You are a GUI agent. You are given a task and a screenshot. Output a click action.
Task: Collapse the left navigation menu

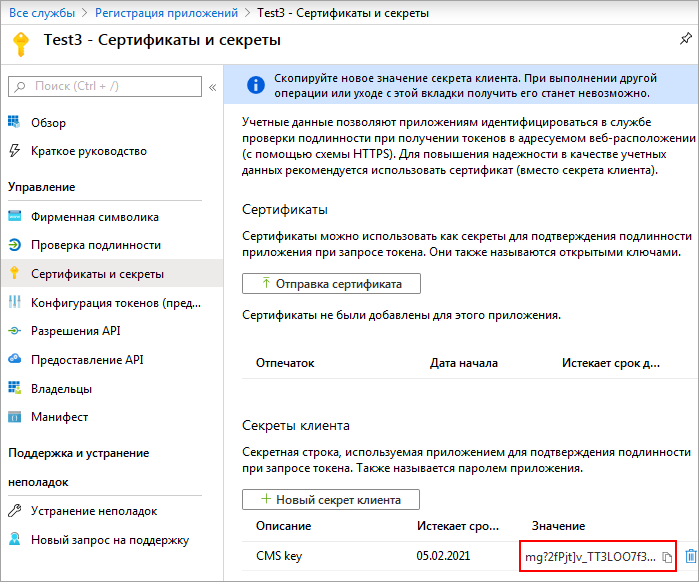212,87
